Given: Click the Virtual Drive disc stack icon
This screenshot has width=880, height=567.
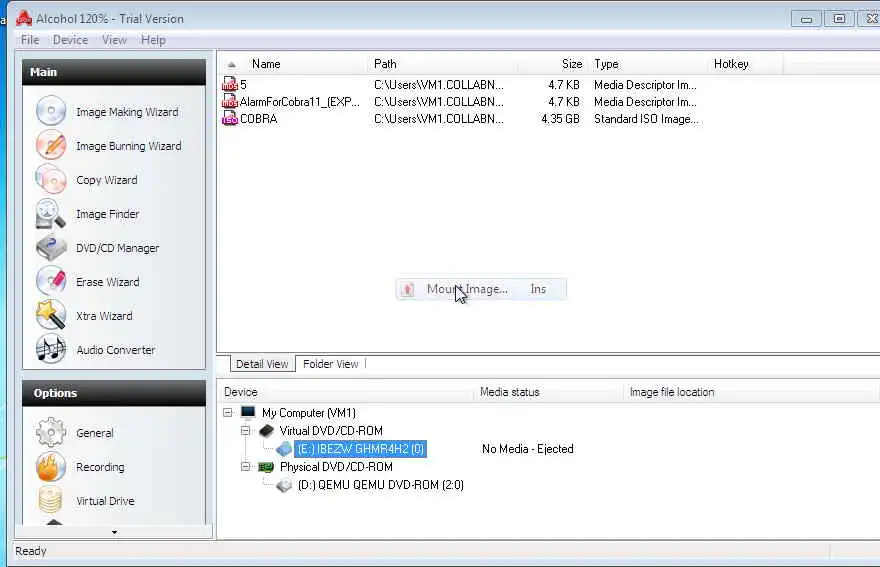Looking at the screenshot, I should (x=51, y=500).
